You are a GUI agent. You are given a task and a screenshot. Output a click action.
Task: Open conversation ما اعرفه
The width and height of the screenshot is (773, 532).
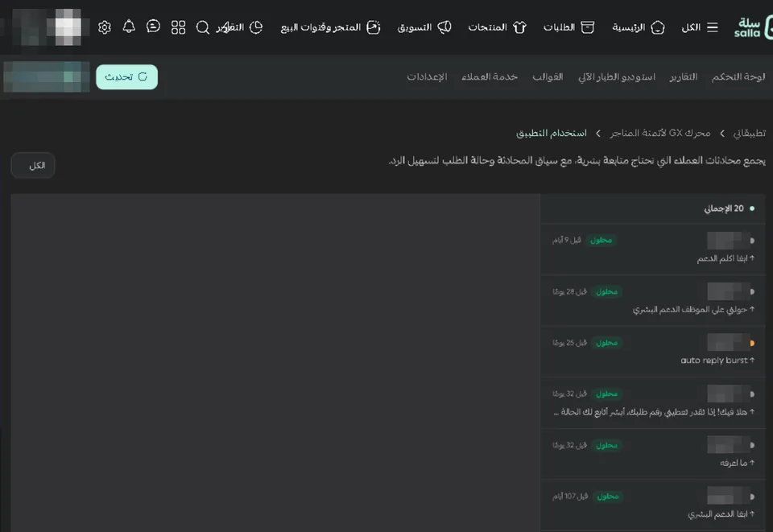coord(653,454)
